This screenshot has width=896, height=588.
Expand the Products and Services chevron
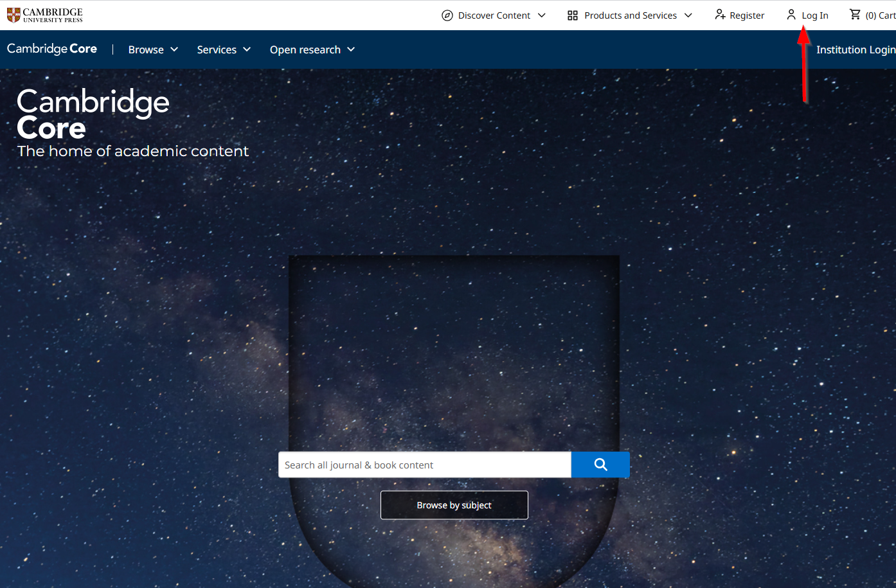pyautogui.click(x=688, y=15)
